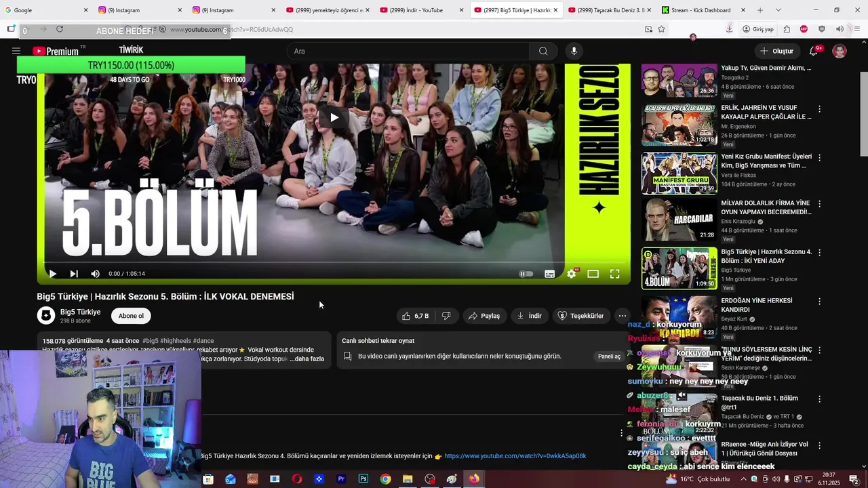Open the browser downloads panel
868x488 pixels.
pos(729,29)
